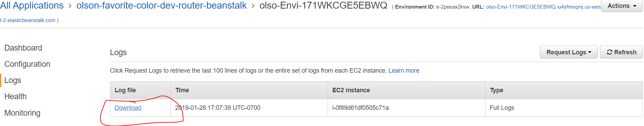Open Monitoring in the sidebar

tap(22, 113)
